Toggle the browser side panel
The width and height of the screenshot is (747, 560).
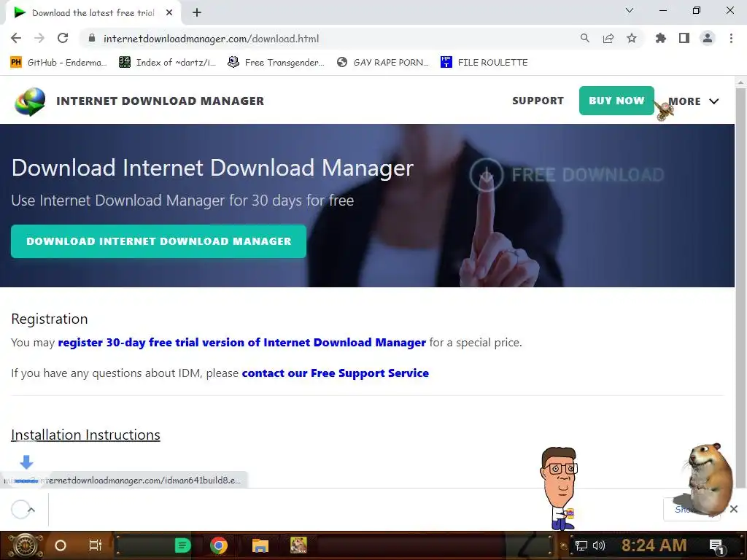click(684, 39)
